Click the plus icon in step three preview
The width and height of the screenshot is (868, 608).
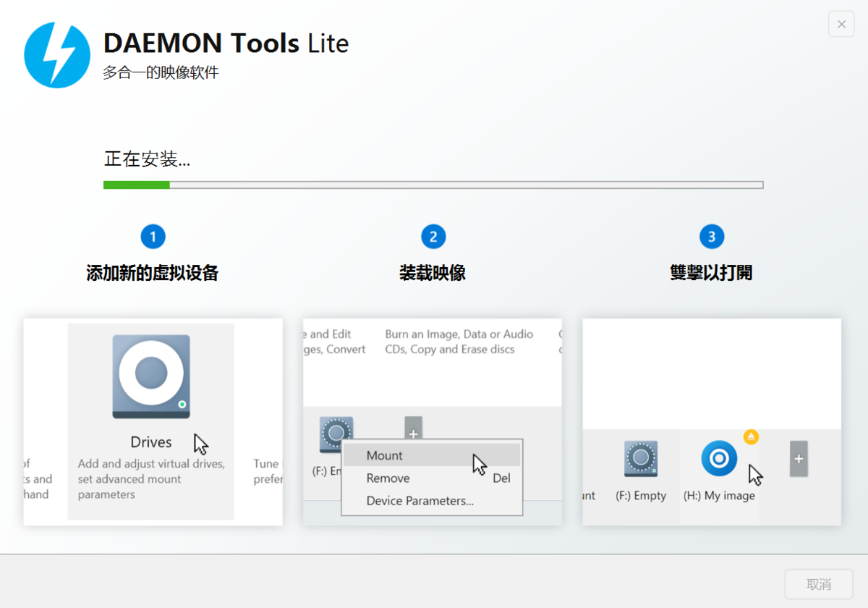(799, 457)
